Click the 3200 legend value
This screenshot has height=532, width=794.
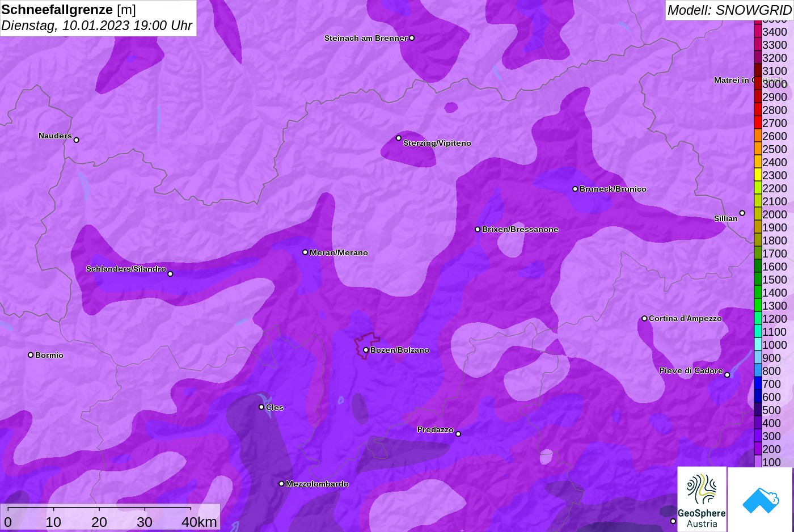pyautogui.click(x=775, y=58)
